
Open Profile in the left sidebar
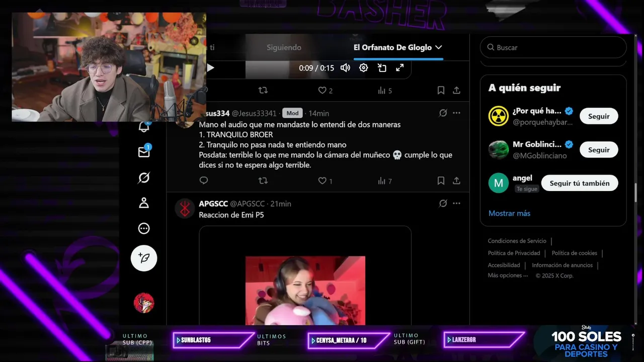144,203
